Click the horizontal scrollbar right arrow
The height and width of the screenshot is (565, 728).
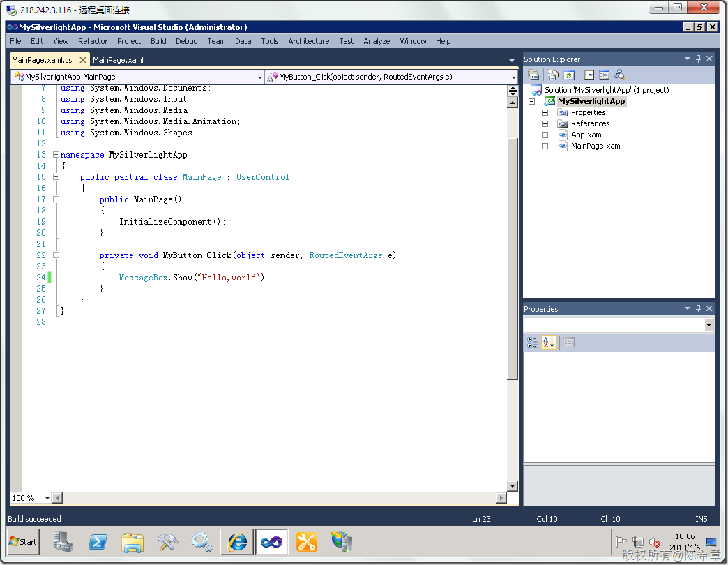pos(501,498)
